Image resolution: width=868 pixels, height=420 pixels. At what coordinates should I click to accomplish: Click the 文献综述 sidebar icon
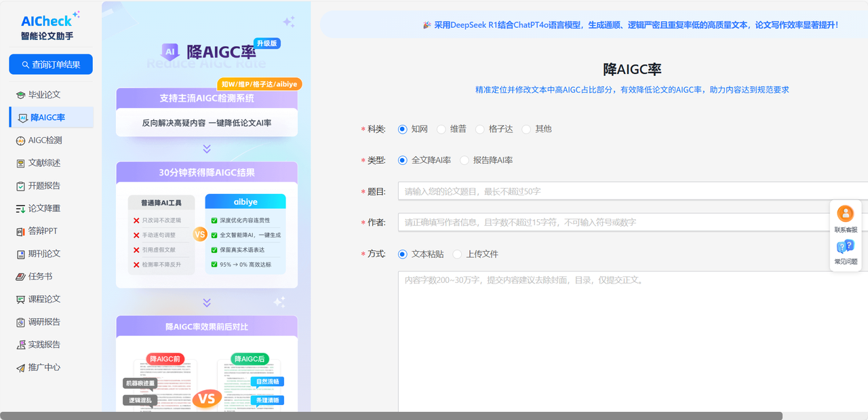pyautogui.click(x=21, y=163)
